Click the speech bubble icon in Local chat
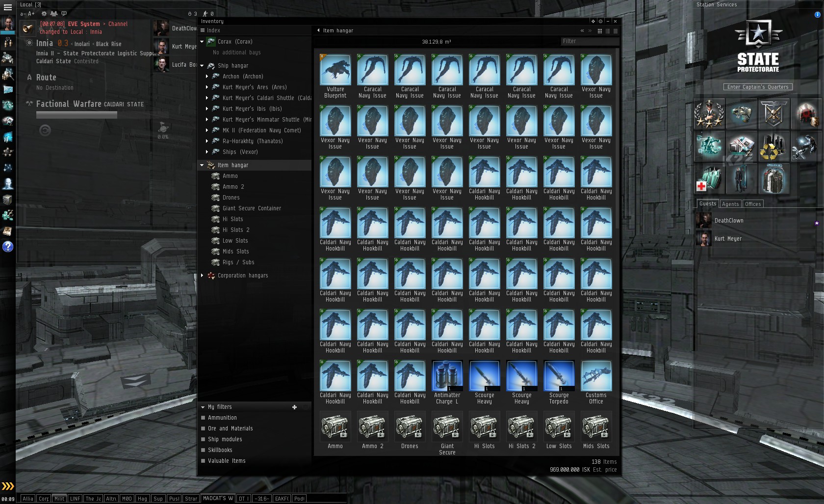Viewport: 824px width, 504px height. click(64, 14)
